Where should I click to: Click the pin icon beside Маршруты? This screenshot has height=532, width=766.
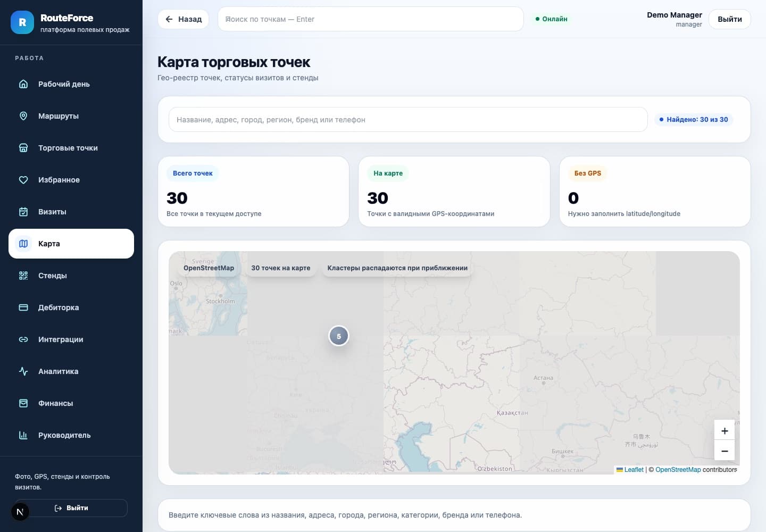[x=23, y=116]
